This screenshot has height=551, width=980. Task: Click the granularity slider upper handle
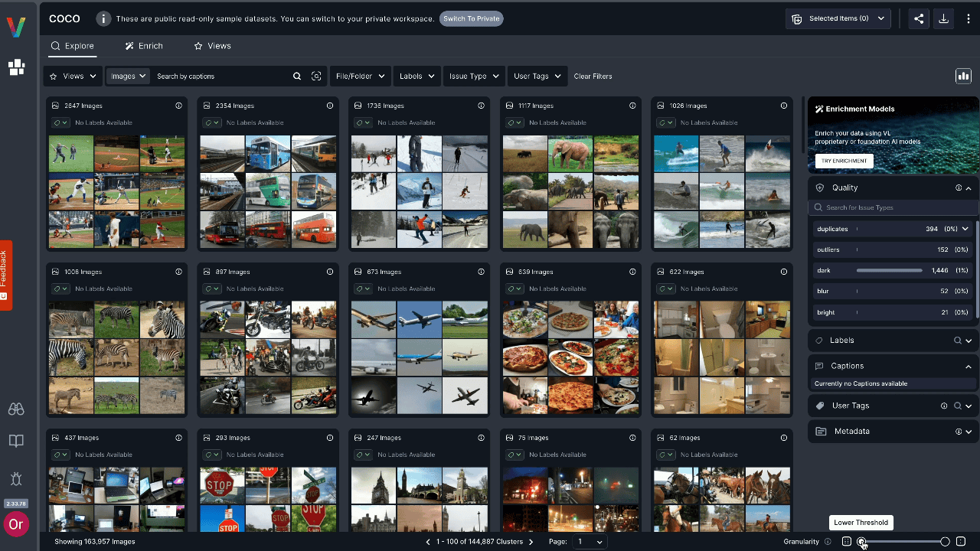click(946, 542)
